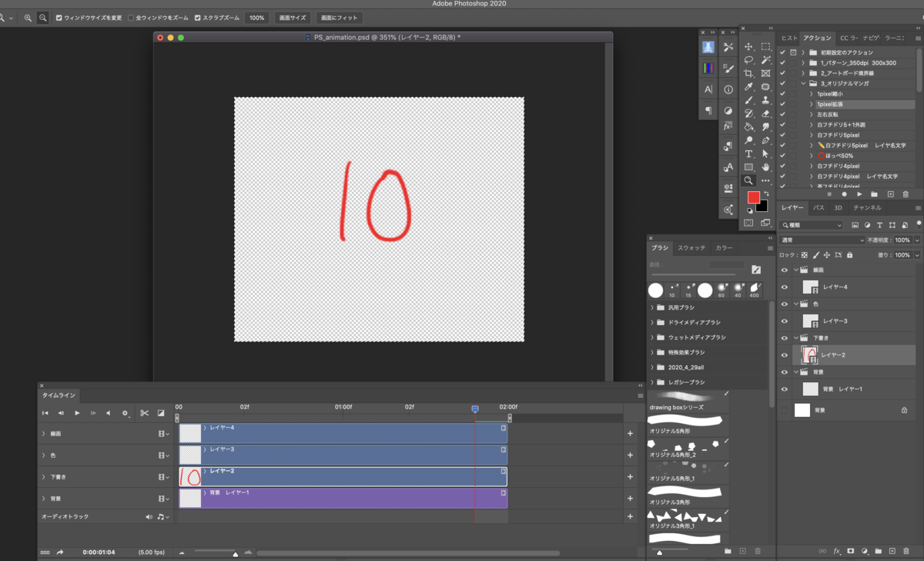The image size is (924, 561).
Task: Click the Actions panel record button
Action: [x=844, y=194]
